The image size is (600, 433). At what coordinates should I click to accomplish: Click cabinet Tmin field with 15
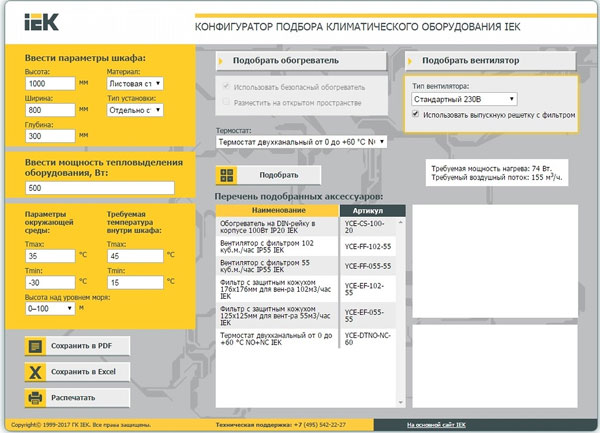pyautogui.click(x=135, y=283)
